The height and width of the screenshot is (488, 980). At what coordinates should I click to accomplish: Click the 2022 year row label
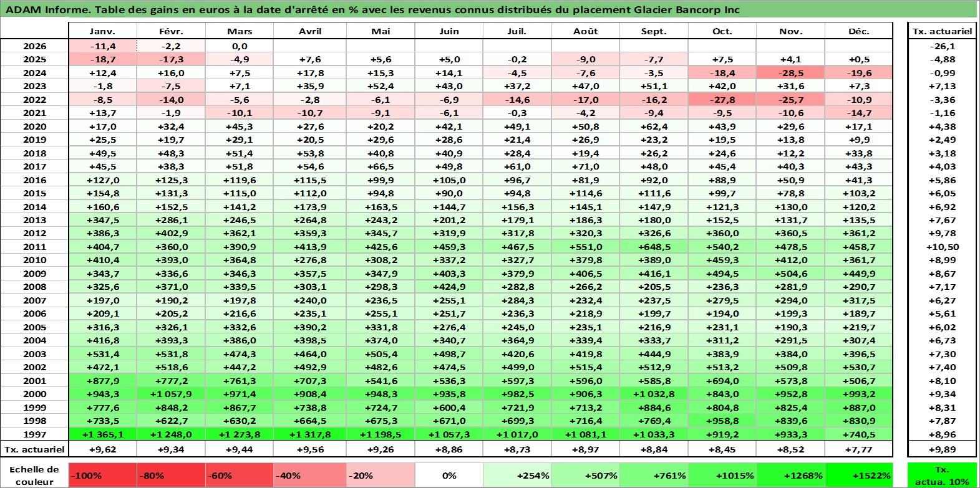[34, 100]
